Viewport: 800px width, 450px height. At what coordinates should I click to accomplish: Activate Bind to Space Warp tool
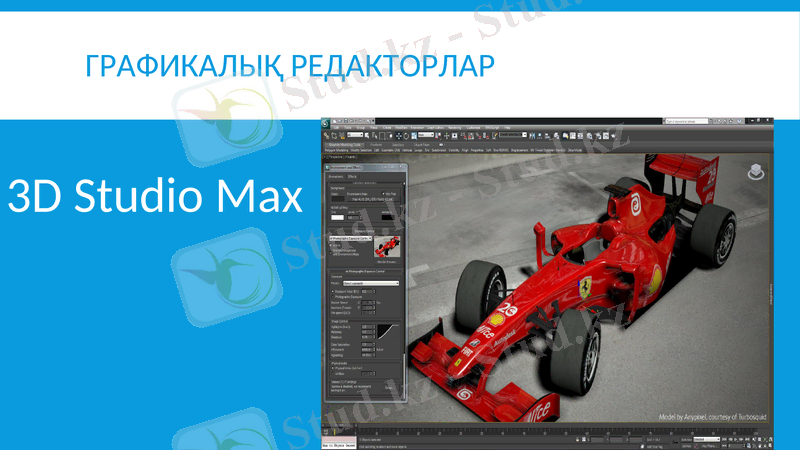click(341, 136)
